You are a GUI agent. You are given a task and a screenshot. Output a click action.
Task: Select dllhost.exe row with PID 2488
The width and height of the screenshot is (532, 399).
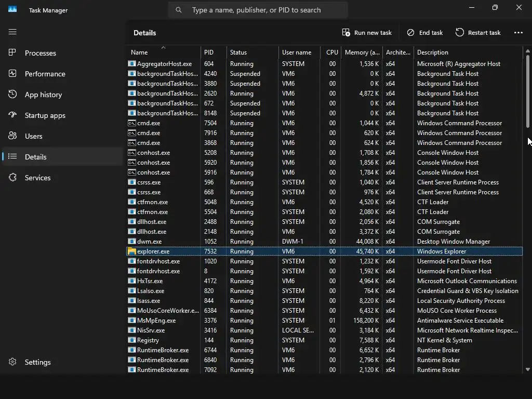324,221
